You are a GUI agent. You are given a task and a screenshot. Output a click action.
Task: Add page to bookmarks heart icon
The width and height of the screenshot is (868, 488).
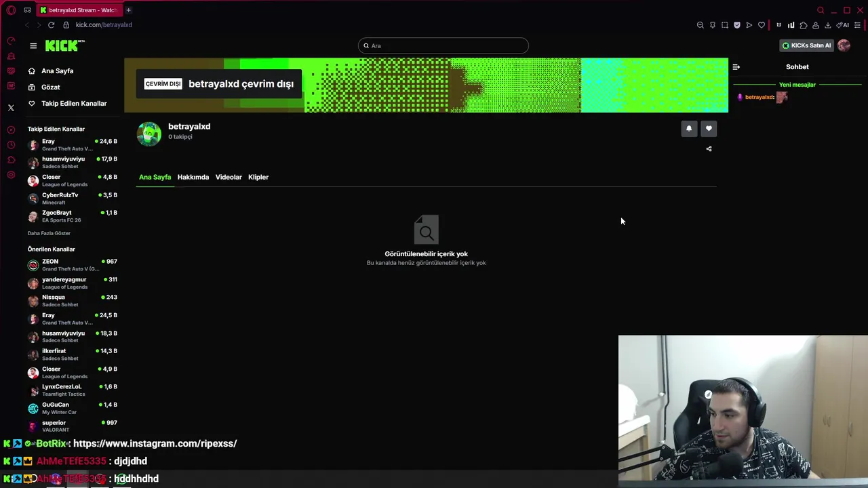point(762,25)
